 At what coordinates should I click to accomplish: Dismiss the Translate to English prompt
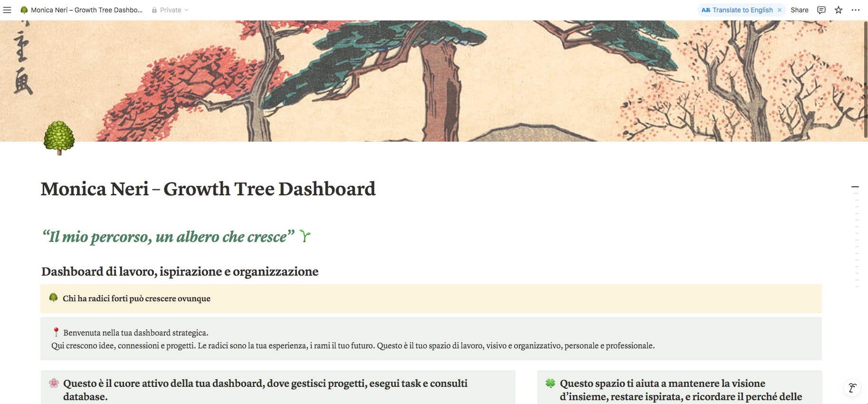(780, 10)
